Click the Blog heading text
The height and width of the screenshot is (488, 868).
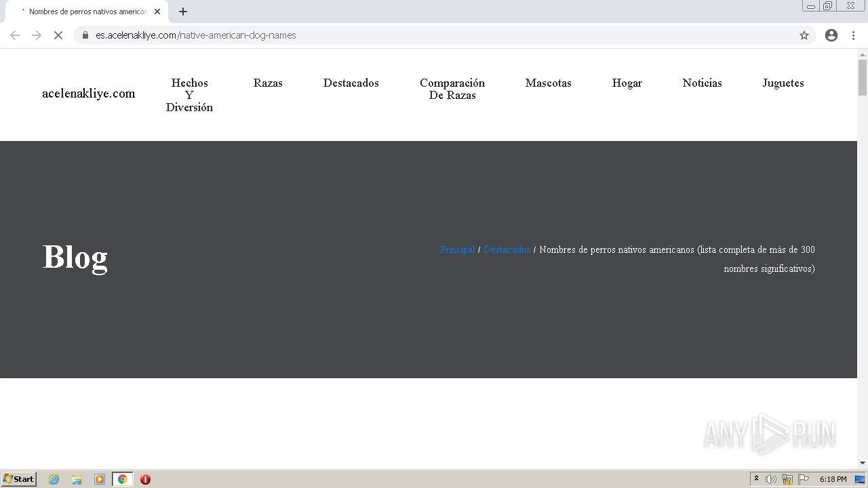click(x=75, y=258)
